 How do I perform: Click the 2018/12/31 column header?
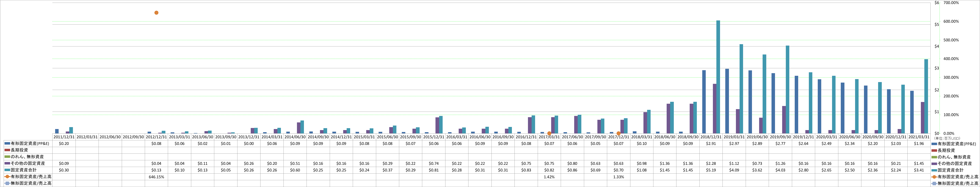pos(711,137)
